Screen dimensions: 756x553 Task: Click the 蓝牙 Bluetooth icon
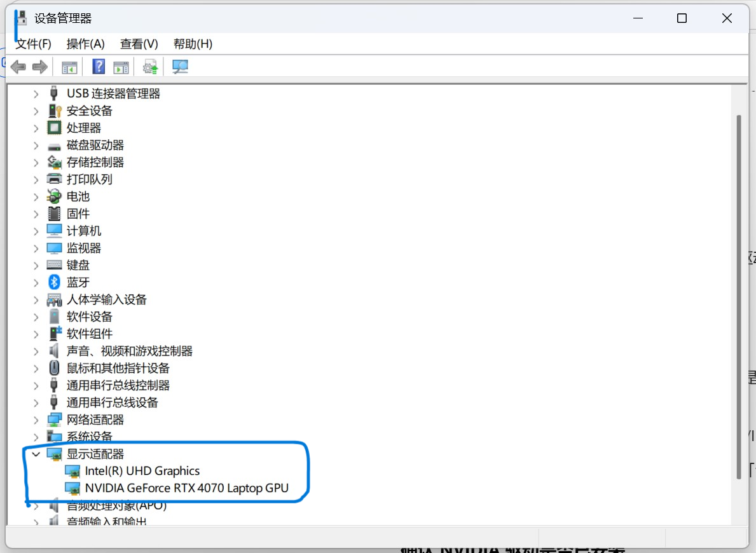point(54,282)
